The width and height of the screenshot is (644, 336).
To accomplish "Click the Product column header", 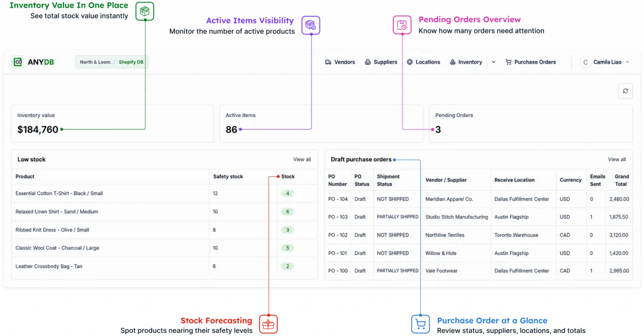I will 25,177.
